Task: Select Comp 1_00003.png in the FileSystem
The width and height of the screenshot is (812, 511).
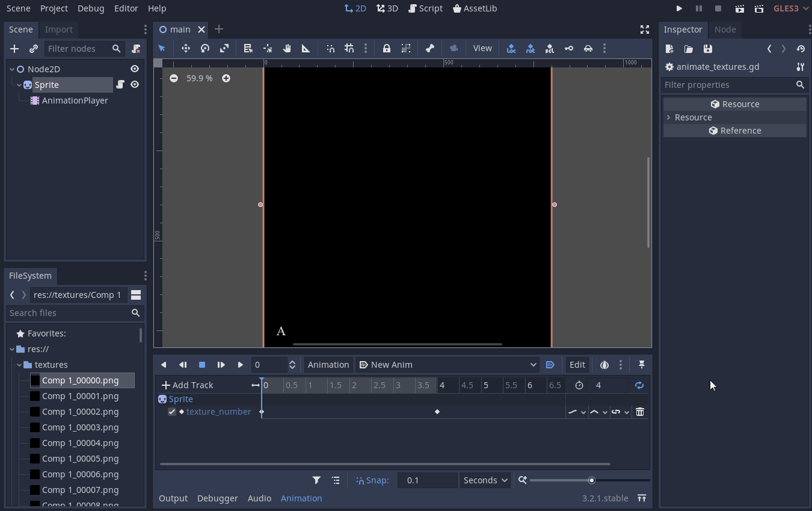Action: coord(81,427)
